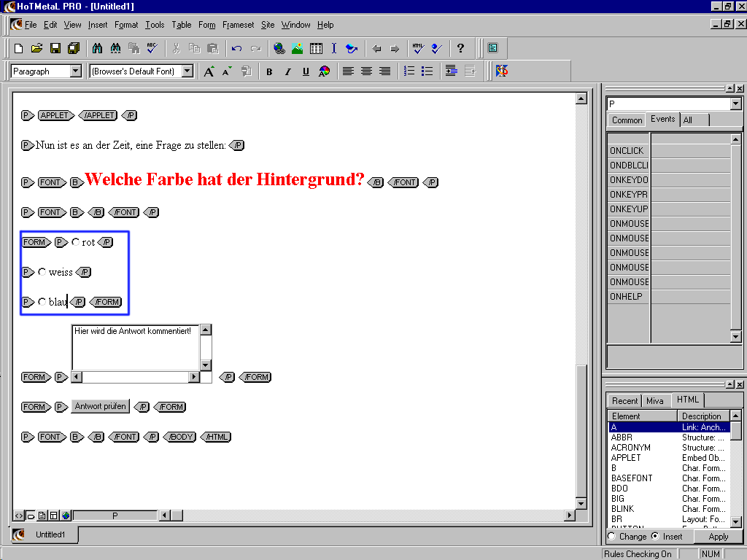This screenshot has width=747, height=560.
Task: Click the Undo arrow icon
Action: 236,49
